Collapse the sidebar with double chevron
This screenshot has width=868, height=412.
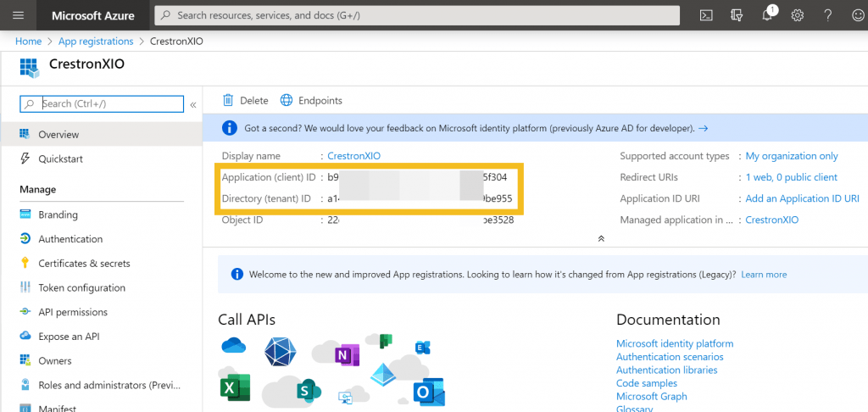tap(193, 104)
